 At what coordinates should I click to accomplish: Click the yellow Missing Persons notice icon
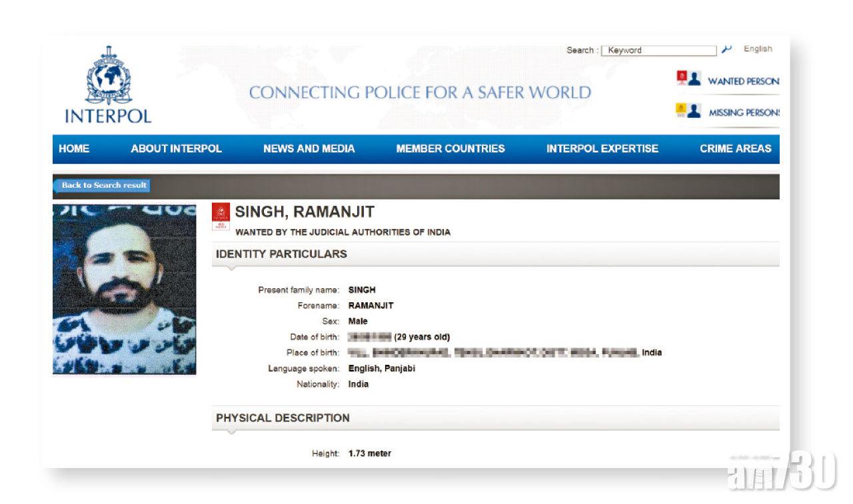pos(682,110)
